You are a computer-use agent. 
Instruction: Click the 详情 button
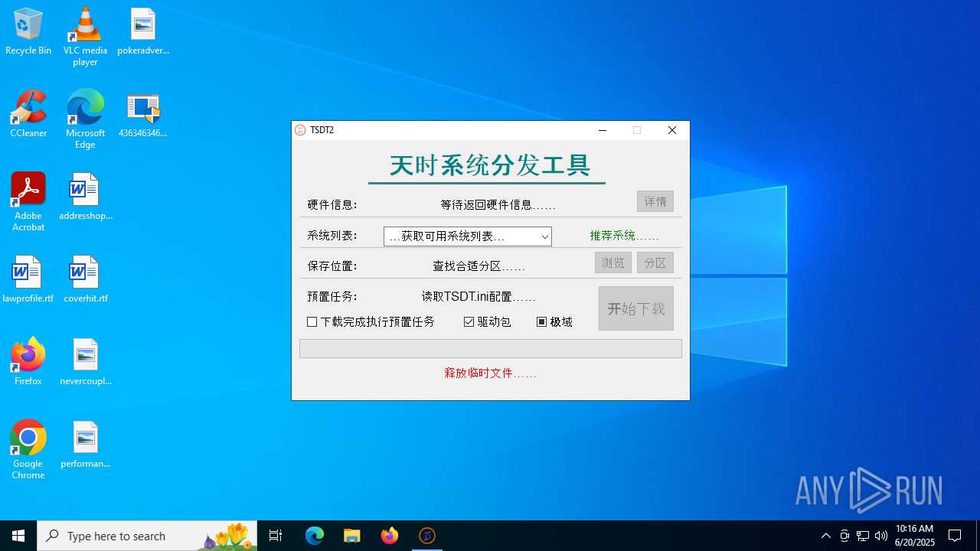[655, 201]
